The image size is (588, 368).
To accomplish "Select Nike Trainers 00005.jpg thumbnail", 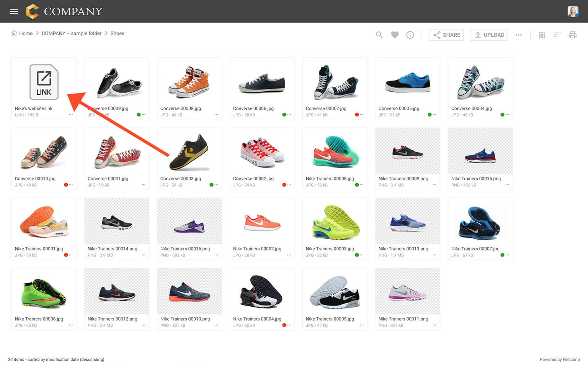I will (x=335, y=292).
